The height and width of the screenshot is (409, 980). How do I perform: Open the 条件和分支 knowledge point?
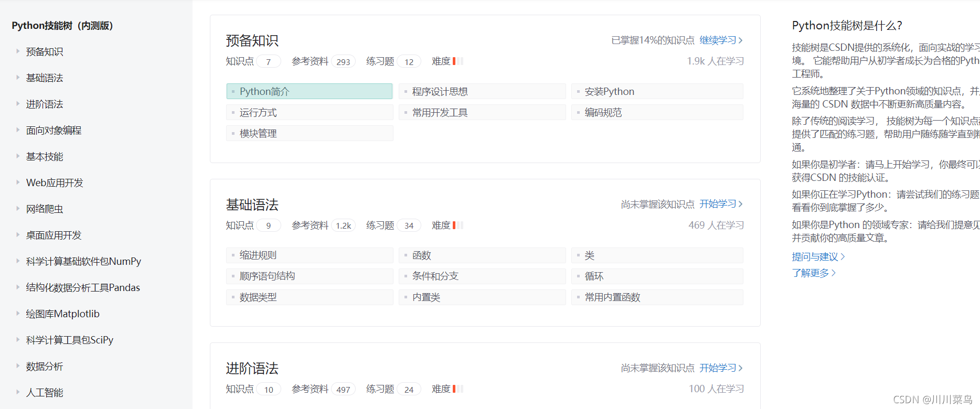(482, 276)
